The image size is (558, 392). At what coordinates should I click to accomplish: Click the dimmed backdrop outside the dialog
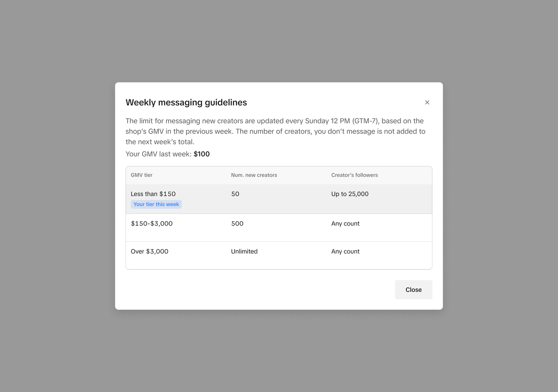[x=57, y=196]
